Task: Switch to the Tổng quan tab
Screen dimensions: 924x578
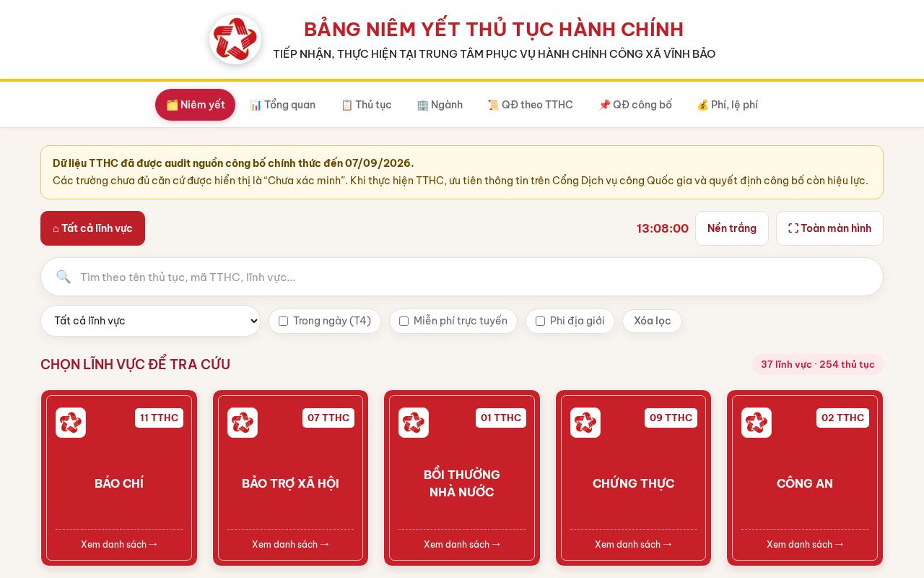Action: tap(282, 105)
